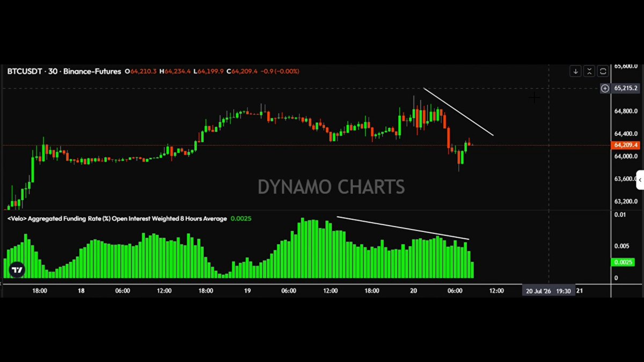Click the 0.01 funding axis label
Screen dimensions: 644x362
coord(620,215)
